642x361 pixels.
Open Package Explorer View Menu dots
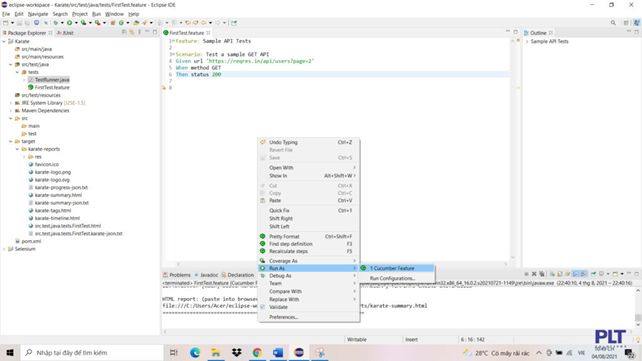[139, 32]
